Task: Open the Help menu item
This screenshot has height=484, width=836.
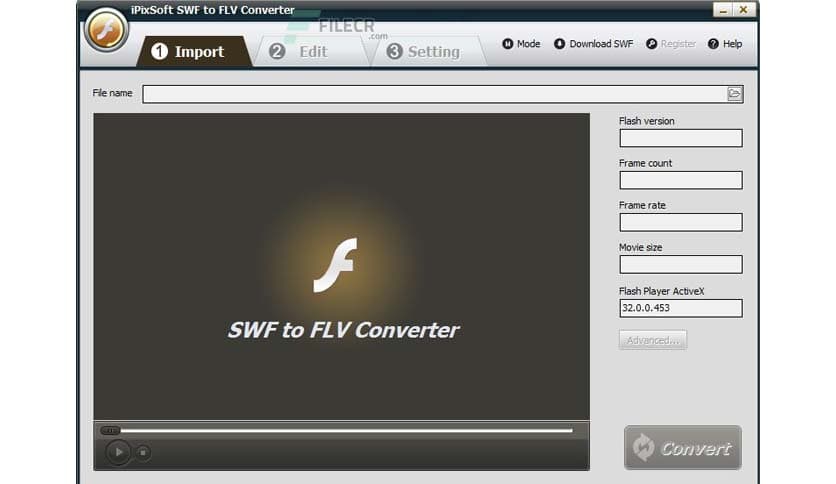Action: 725,44
